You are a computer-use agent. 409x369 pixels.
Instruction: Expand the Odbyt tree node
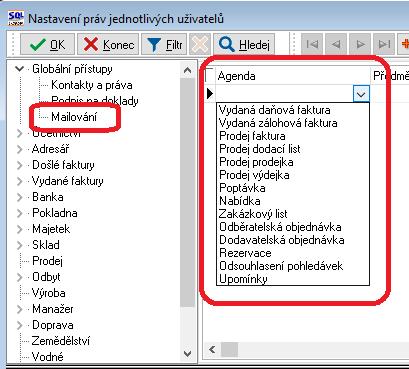tap(20, 277)
